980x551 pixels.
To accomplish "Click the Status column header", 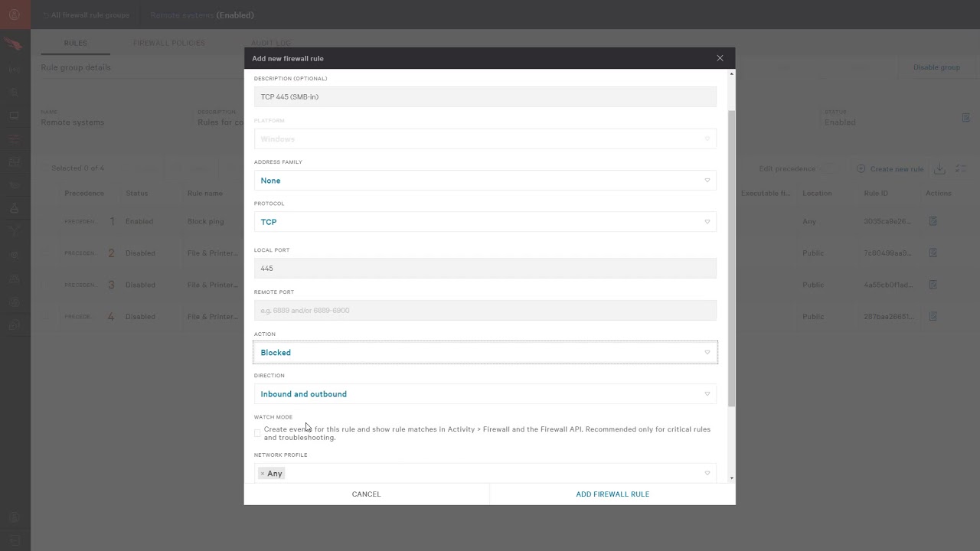I will 137,193.
